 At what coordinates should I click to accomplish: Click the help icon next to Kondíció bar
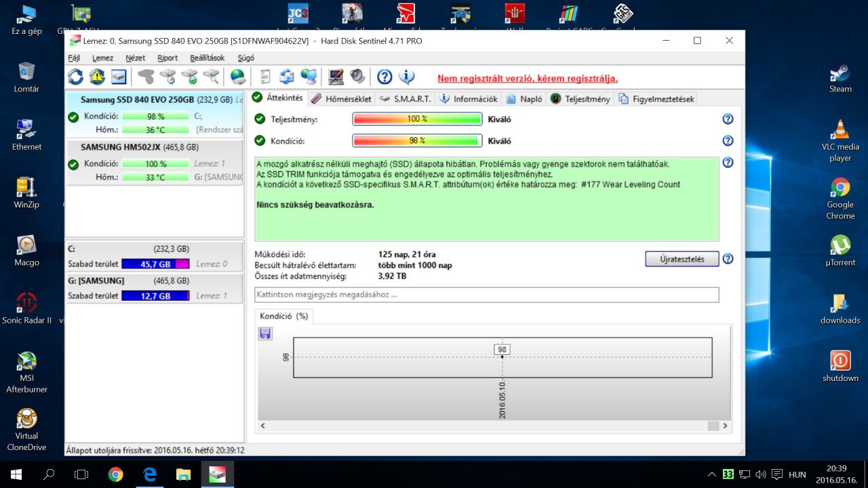click(728, 141)
